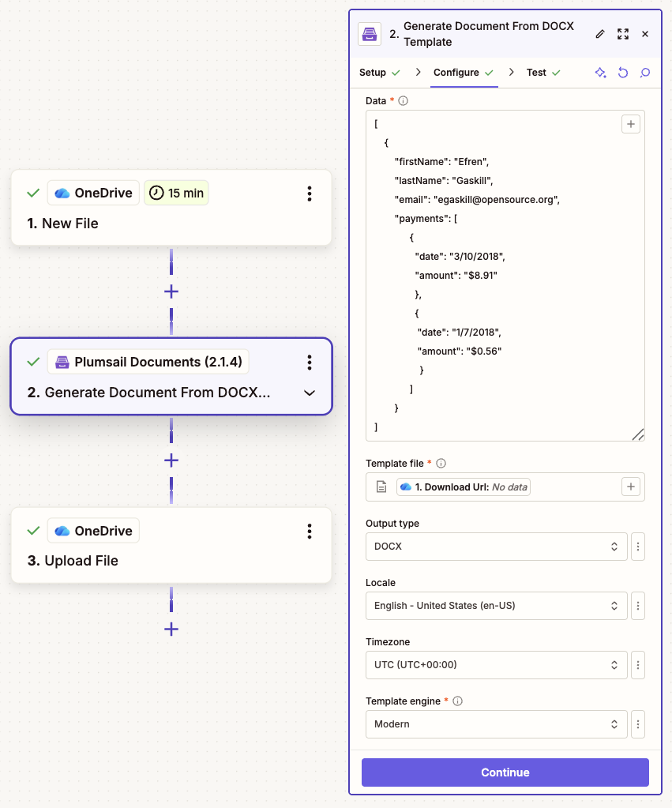Open the AI sparkle assistant icon
Image resolution: width=672 pixels, height=808 pixels.
[x=600, y=73]
